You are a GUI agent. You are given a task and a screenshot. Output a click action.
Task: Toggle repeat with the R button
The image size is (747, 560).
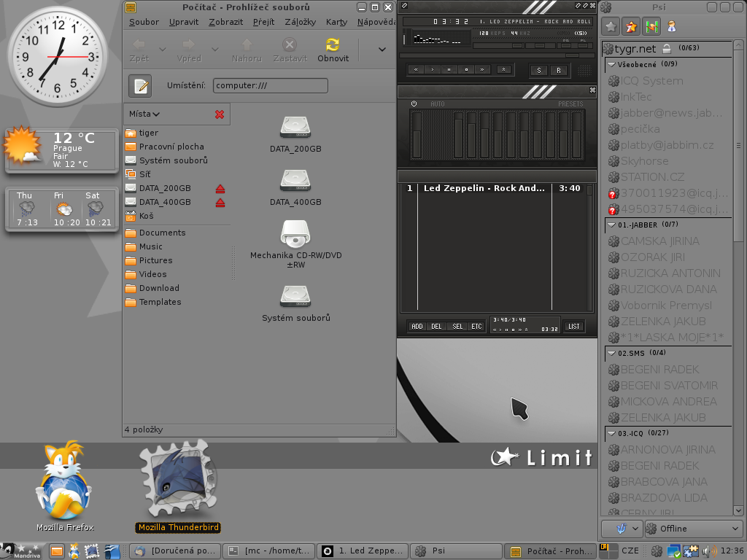[558, 70]
